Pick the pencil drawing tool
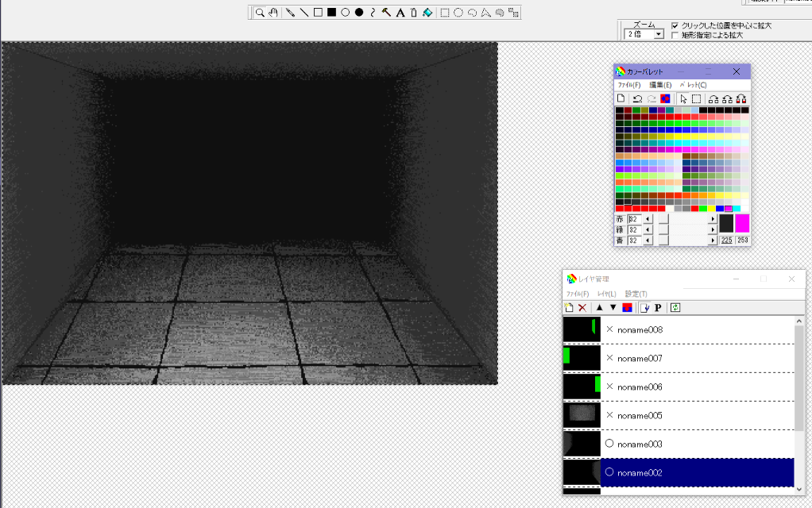The image size is (812, 508). coord(290,13)
